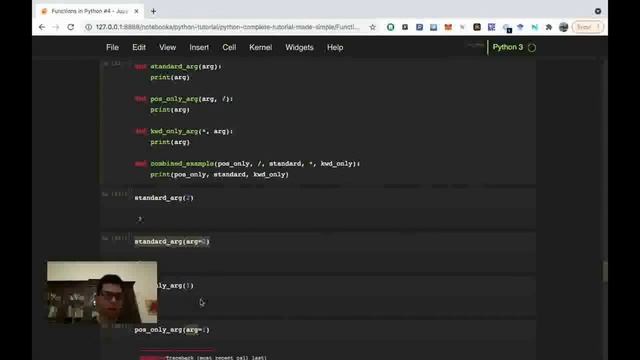Click the def kwd_only_arg(*, arg) line

tap(184, 131)
